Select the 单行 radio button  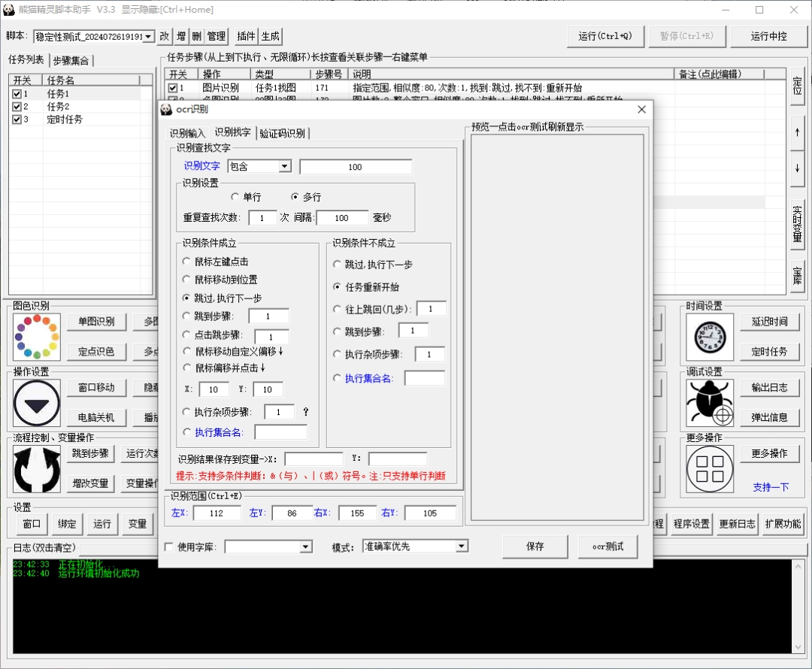[235, 195]
